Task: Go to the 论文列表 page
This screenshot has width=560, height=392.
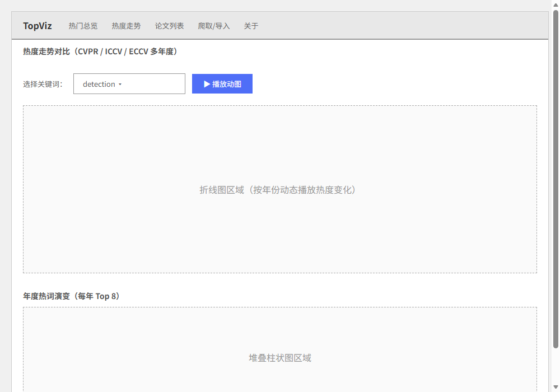Action: (x=169, y=26)
